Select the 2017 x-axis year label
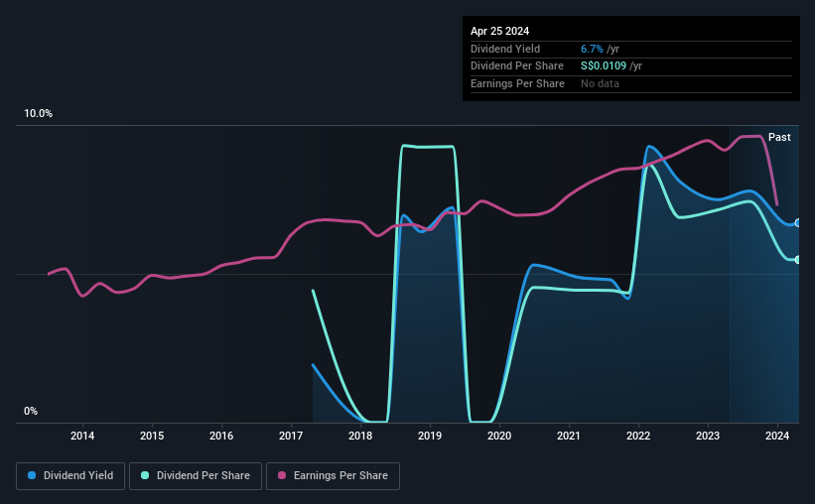 (x=291, y=436)
